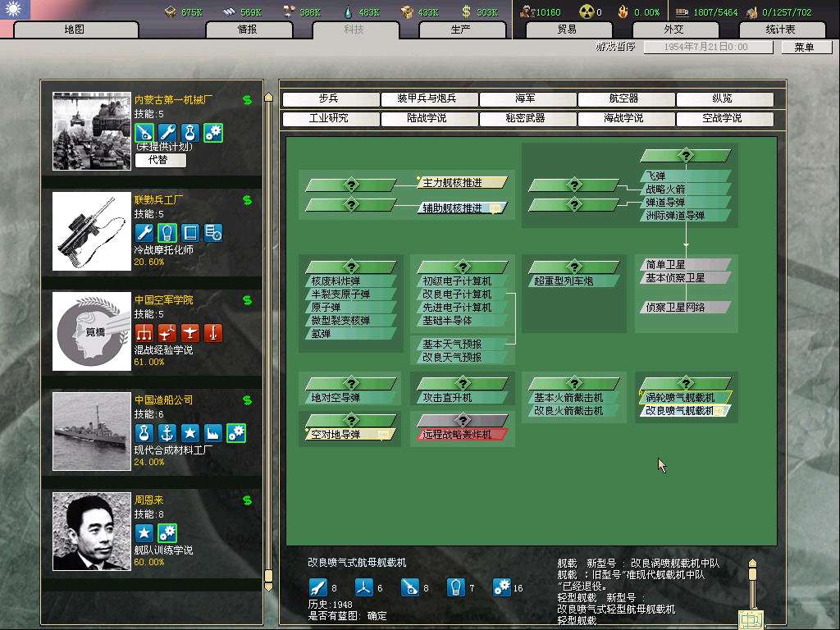The height and width of the screenshot is (630, 840).
Task: Click red fighter plane icon of 中国空军学院
Action: pyautogui.click(x=190, y=333)
